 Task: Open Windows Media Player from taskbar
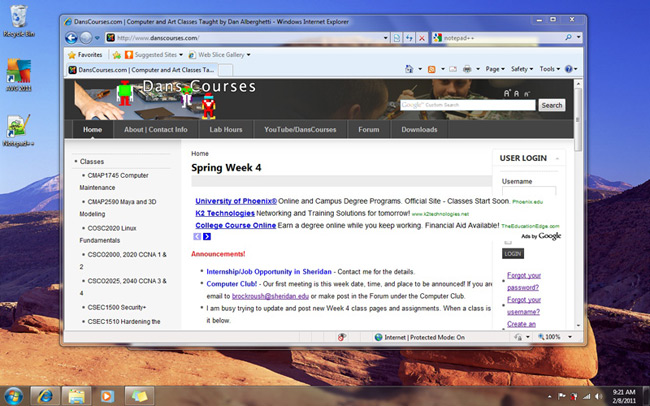107,396
